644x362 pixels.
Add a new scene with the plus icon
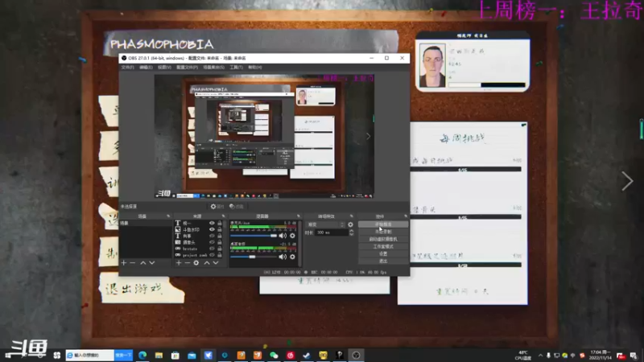[124, 263]
